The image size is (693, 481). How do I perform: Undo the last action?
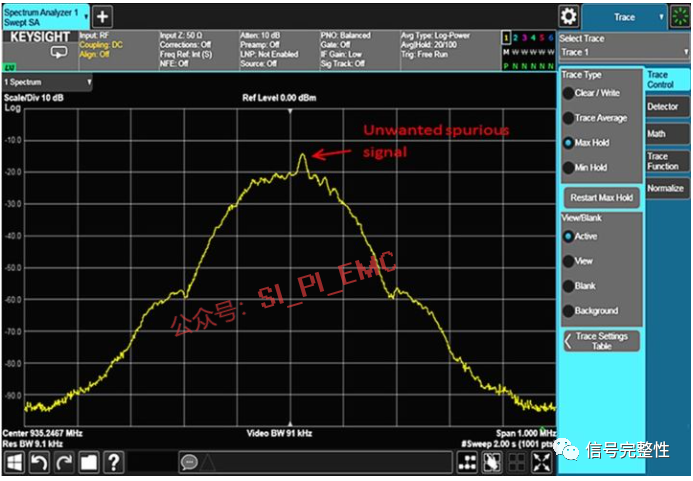point(39,462)
